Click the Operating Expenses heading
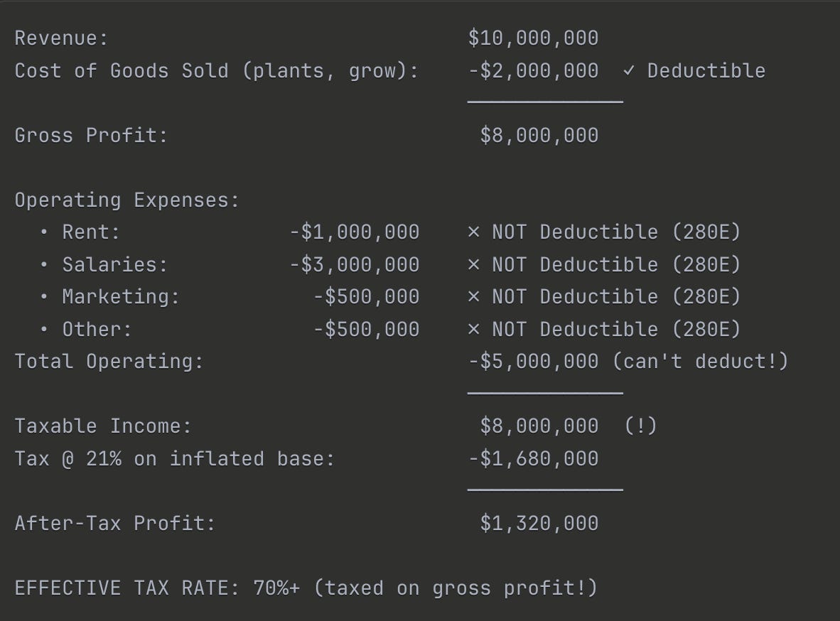 127,200
